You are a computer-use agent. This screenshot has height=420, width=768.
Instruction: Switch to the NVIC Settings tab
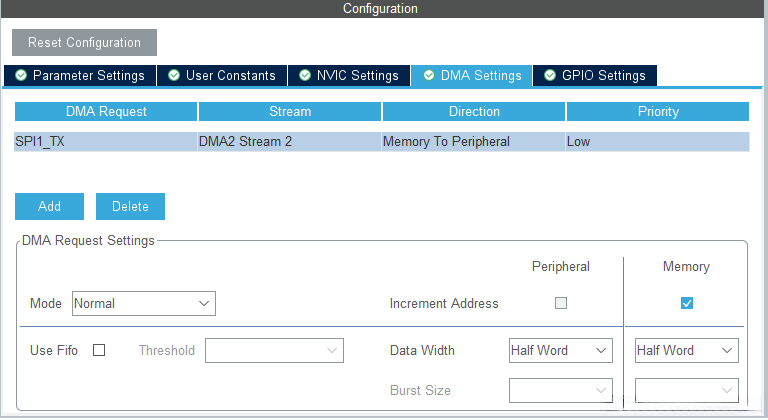point(349,76)
